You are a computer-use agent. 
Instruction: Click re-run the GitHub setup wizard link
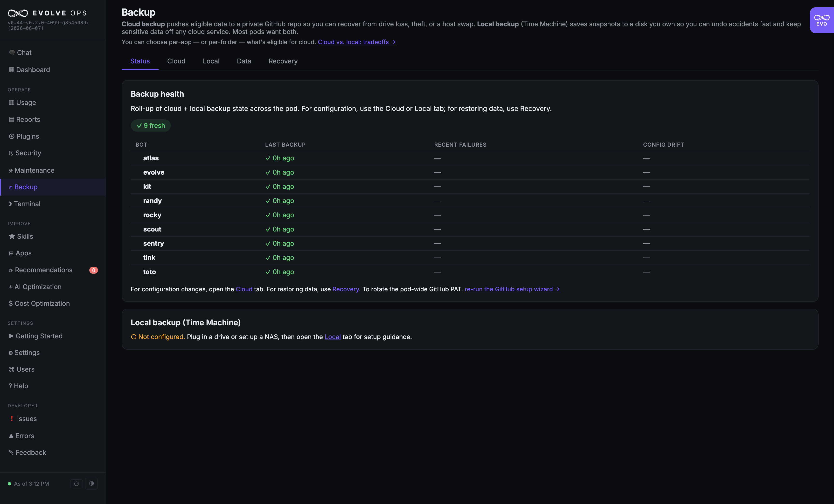[512, 289]
